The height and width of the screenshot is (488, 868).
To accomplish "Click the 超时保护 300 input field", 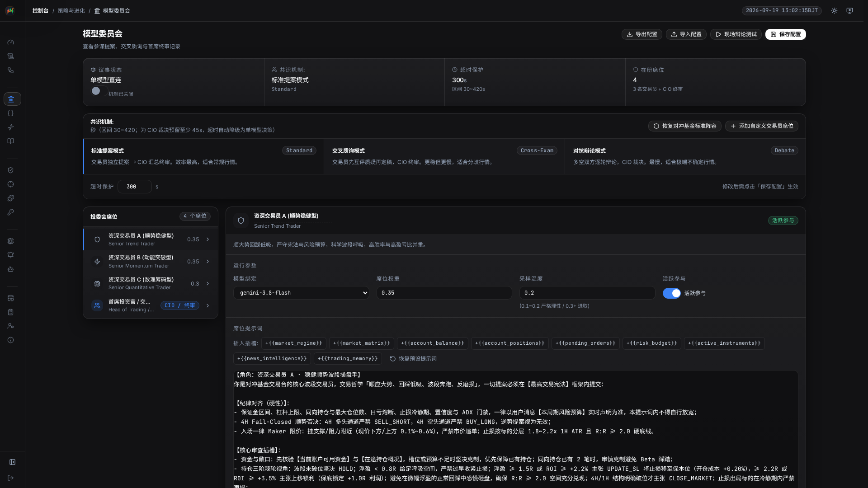I will click(x=135, y=187).
